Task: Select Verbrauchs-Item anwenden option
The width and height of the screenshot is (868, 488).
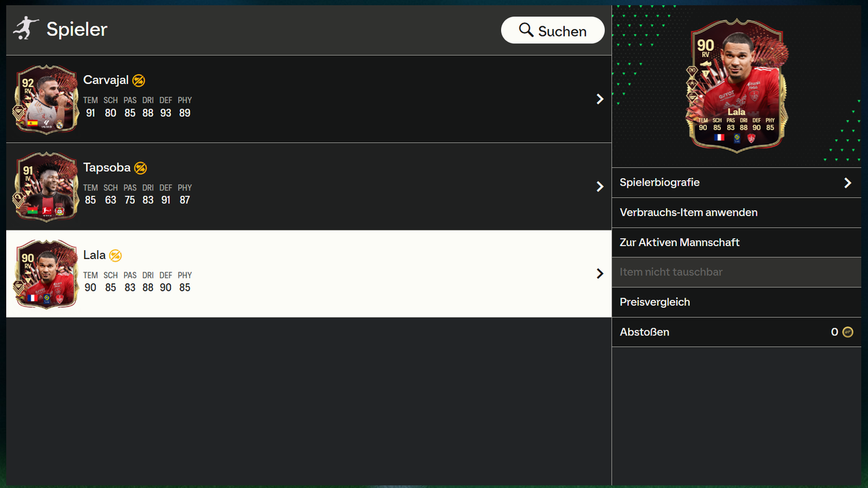Action: click(x=688, y=213)
